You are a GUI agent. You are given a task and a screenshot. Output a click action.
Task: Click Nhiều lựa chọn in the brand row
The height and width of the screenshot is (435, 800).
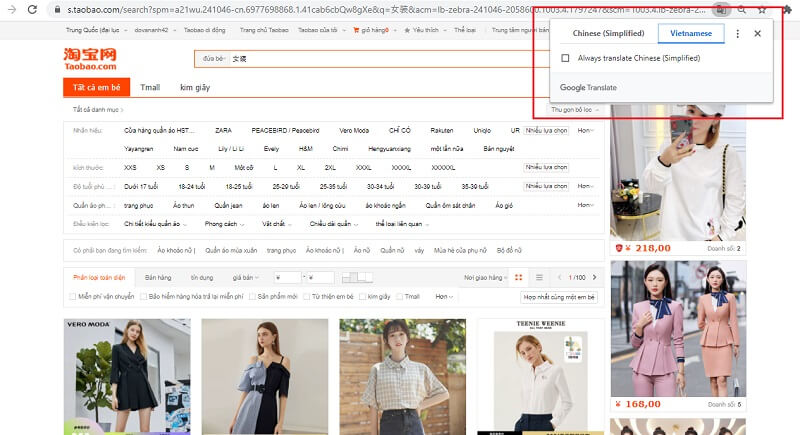546,131
